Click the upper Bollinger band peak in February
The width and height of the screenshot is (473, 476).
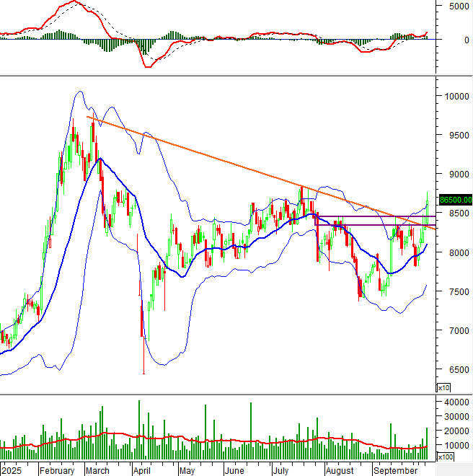pos(76,92)
